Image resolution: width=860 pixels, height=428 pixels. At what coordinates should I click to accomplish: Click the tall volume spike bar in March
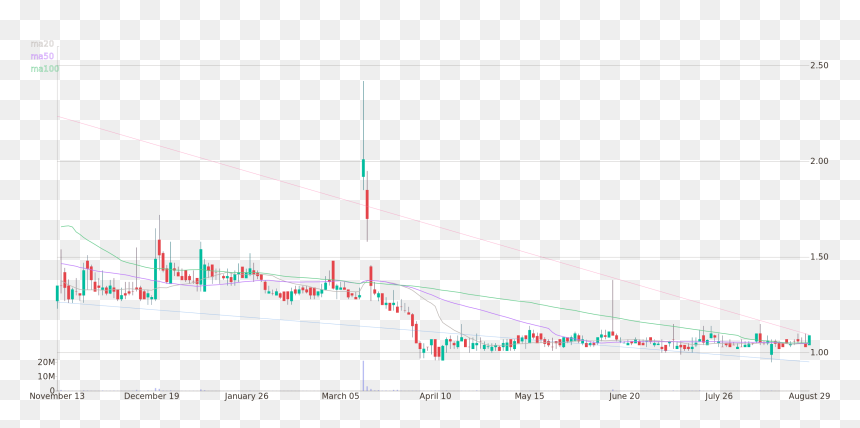coord(363,376)
